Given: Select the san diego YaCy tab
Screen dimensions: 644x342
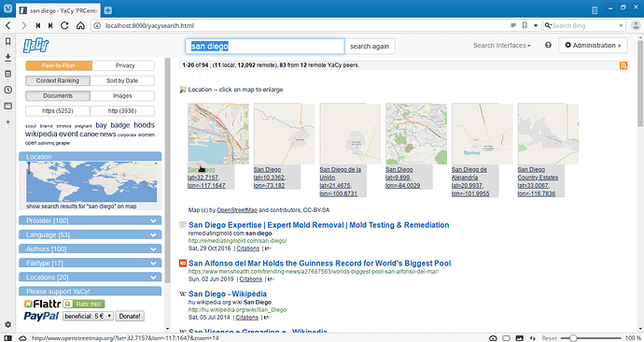Looking at the screenshot, I should click(58, 10).
